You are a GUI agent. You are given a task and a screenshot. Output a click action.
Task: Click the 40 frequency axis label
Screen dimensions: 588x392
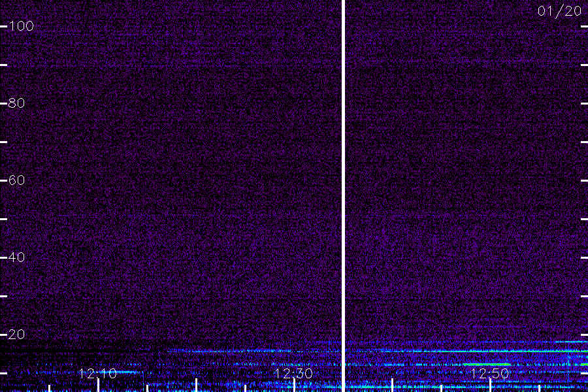pos(16,257)
